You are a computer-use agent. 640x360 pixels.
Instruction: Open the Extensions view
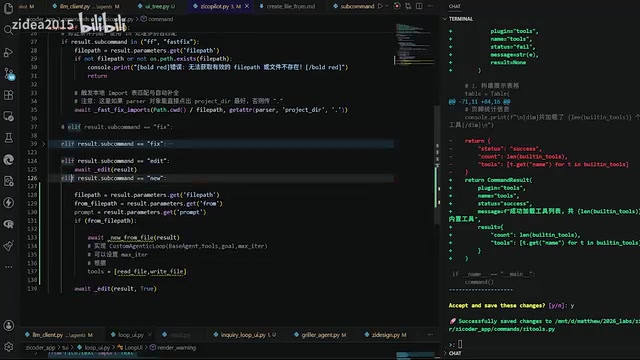click(8, 95)
